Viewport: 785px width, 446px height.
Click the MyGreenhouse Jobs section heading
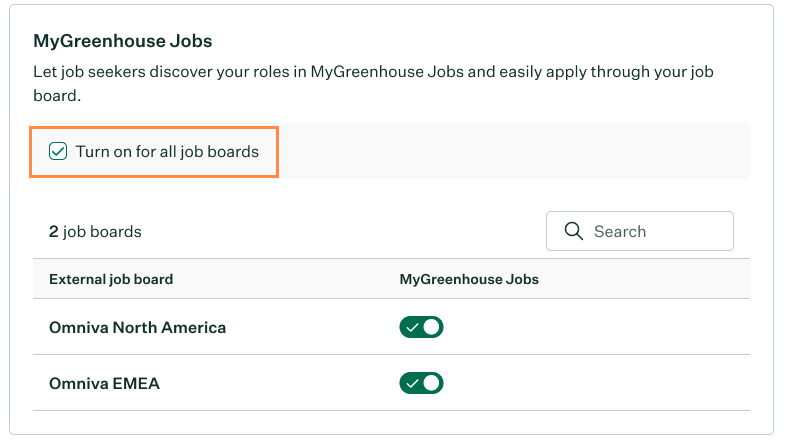(123, 41)
